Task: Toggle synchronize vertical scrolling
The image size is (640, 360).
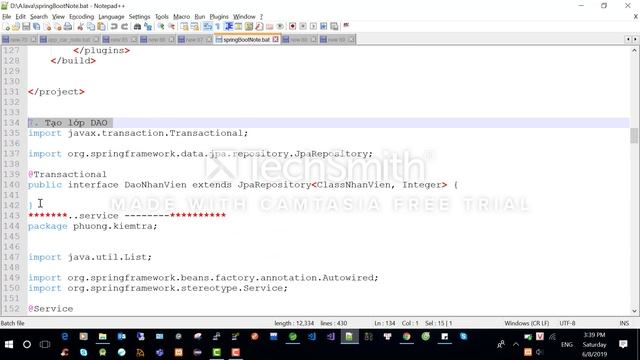Action: (x=184, y=27)
